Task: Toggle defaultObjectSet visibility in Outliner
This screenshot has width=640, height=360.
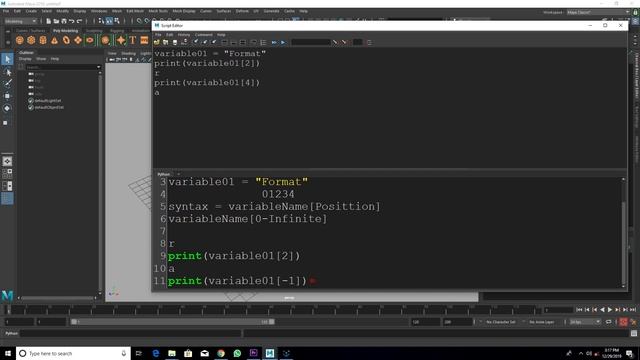Action: pos(31,107)
